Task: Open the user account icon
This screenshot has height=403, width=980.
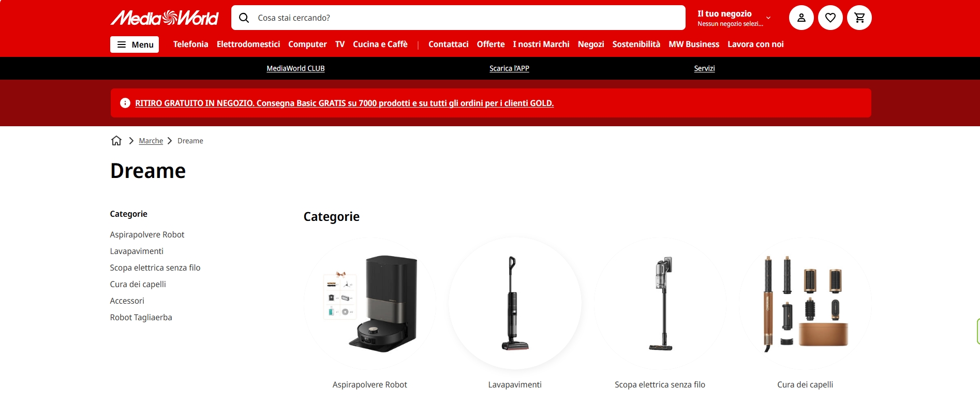Action: tap(801, 18)
